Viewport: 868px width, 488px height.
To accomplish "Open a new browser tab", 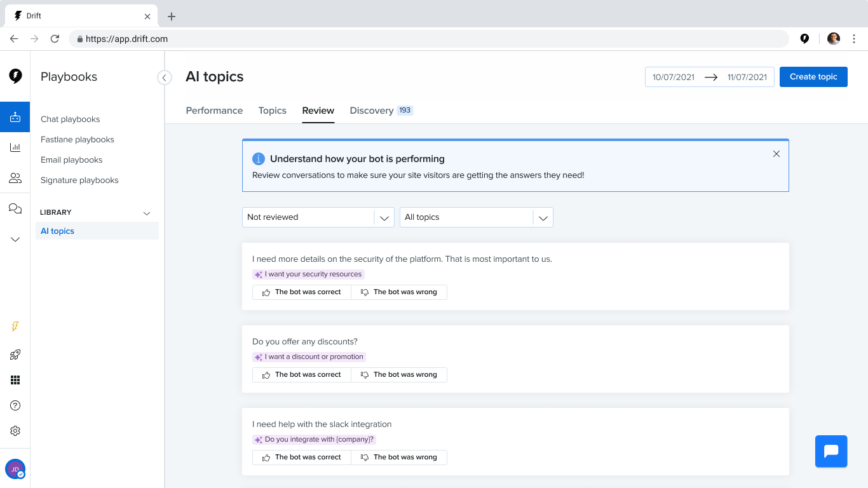I will coord(172,17).
